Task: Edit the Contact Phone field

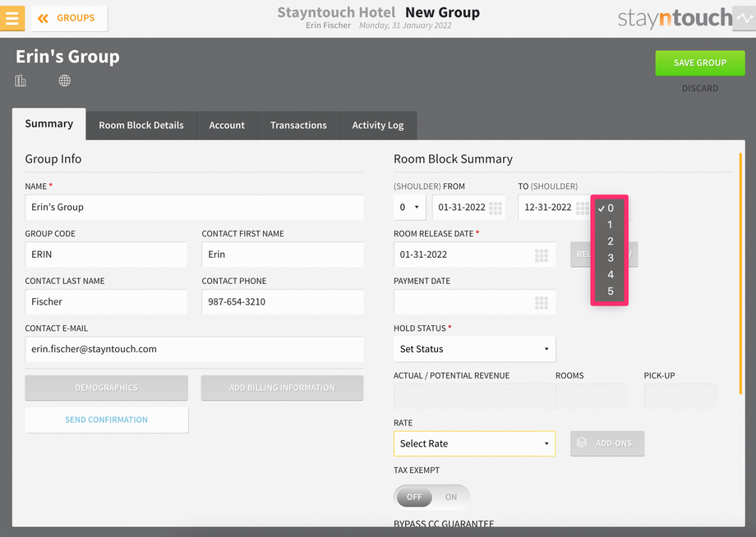Action: (283, 301)
